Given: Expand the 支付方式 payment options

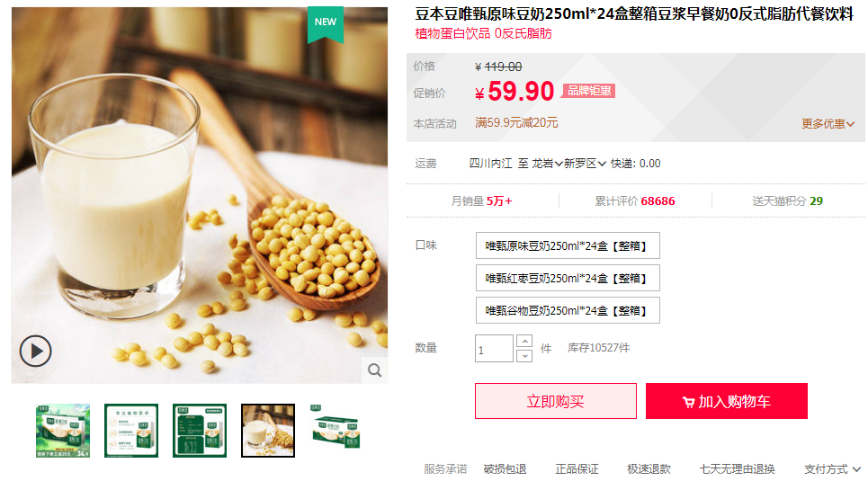Looking at the screenshot, I should pos(832,469).
